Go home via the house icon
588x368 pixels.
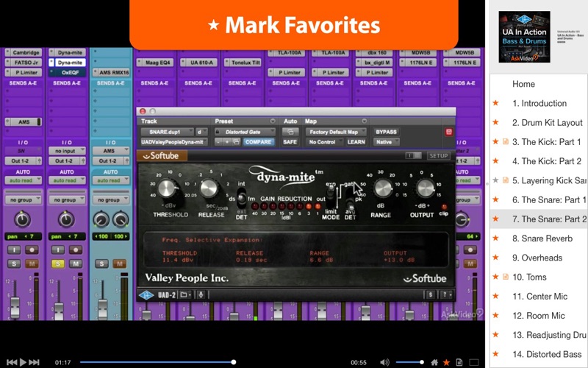click(434, 362)
